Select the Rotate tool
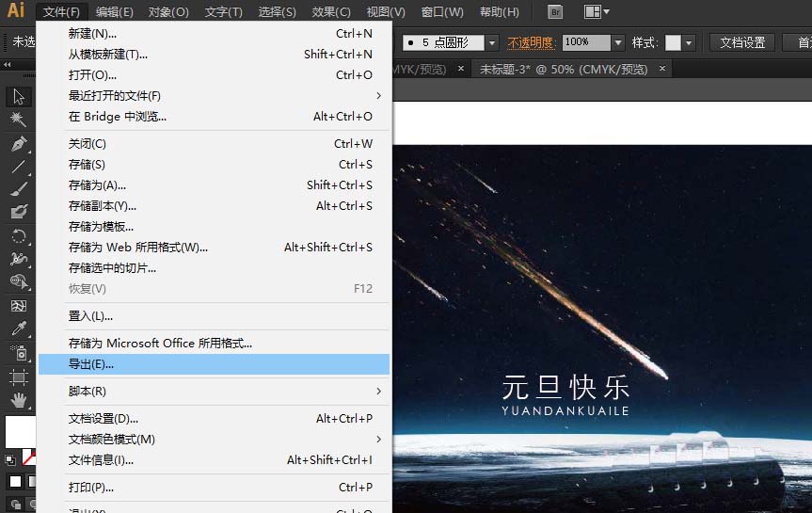The height and width of the screenshot is (513, 812). (x=19, y=236)
